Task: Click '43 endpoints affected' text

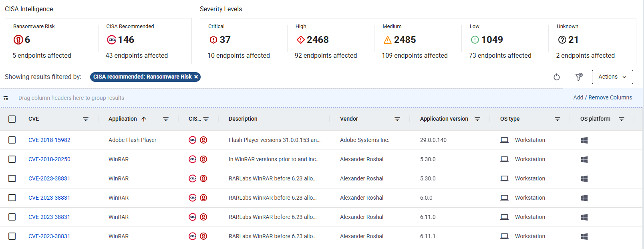Action: tap(137, 55)
